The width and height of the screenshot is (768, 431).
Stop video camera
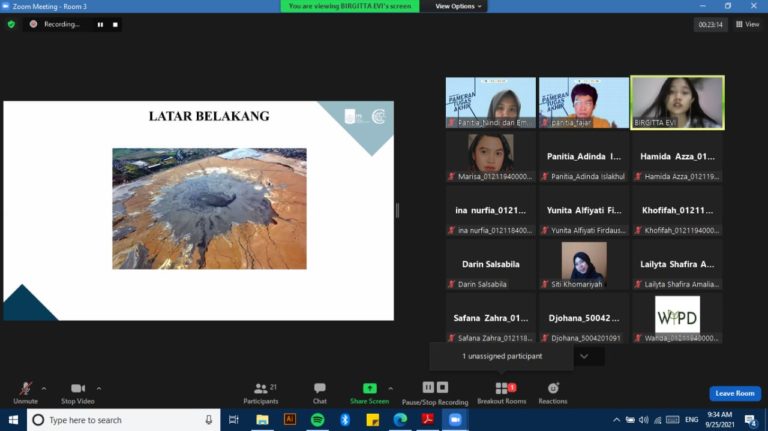(77, 391)
